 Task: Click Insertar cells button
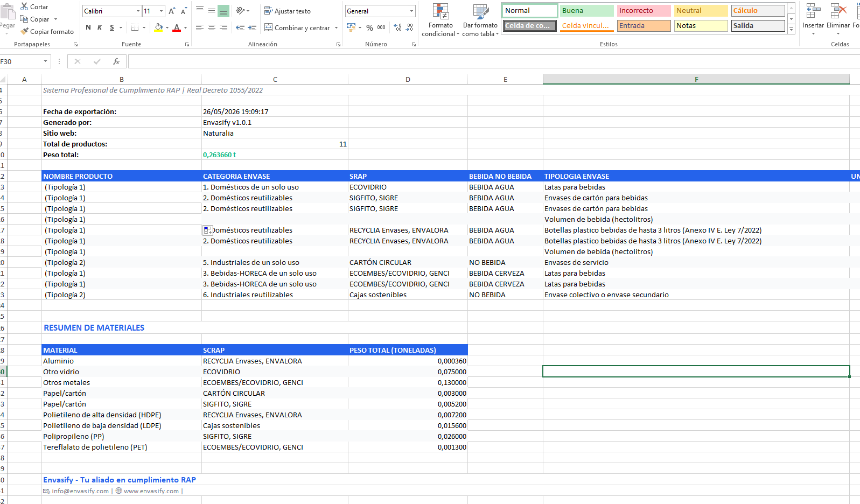coord(813,19)
